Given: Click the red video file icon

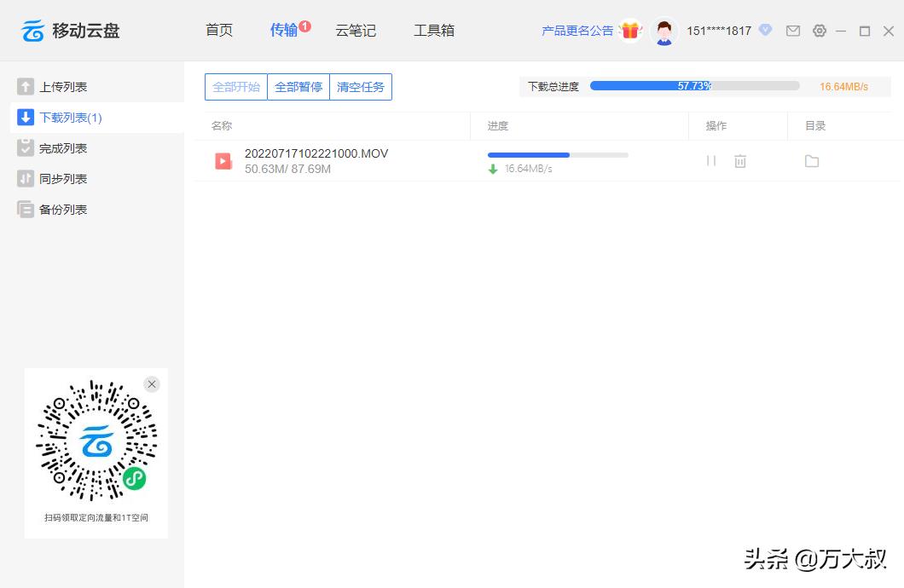Looking at the screenshot, I should tap(223, 160).
